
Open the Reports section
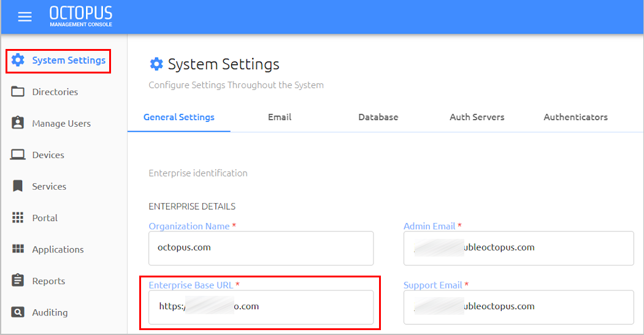pos(48,281)
